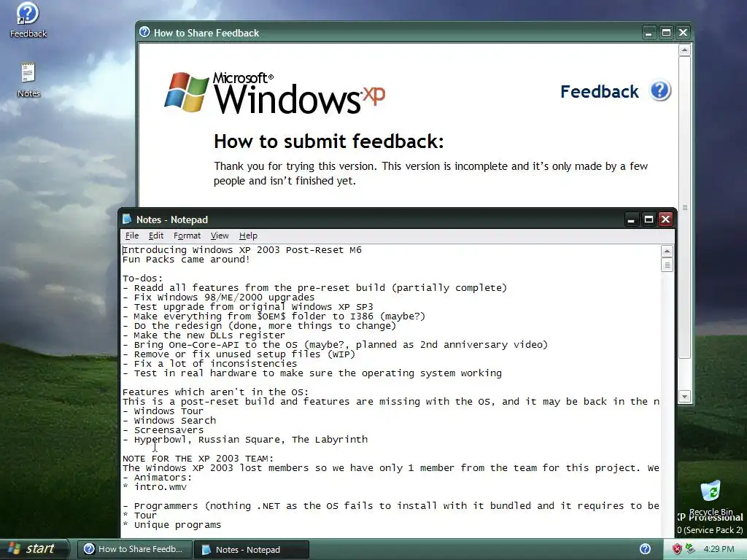Click the How to Share Feedback title bar icon
747x560 pixels.
144,32
